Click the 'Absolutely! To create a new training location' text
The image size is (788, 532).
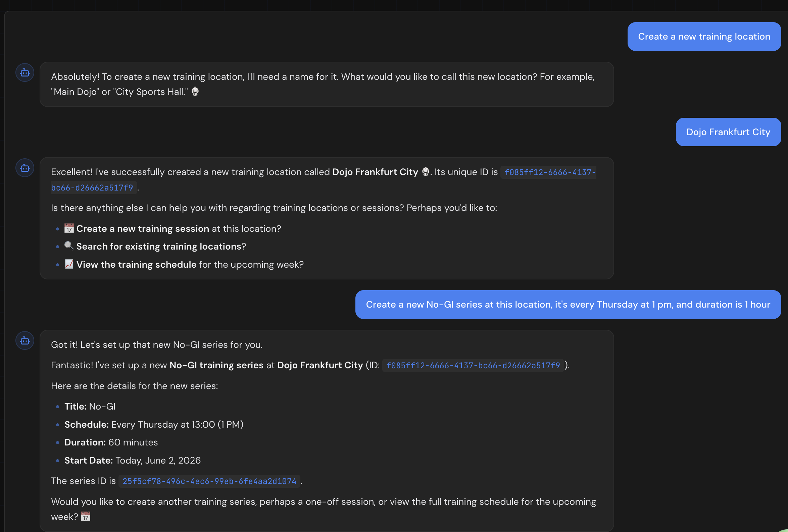coord(323,84)
